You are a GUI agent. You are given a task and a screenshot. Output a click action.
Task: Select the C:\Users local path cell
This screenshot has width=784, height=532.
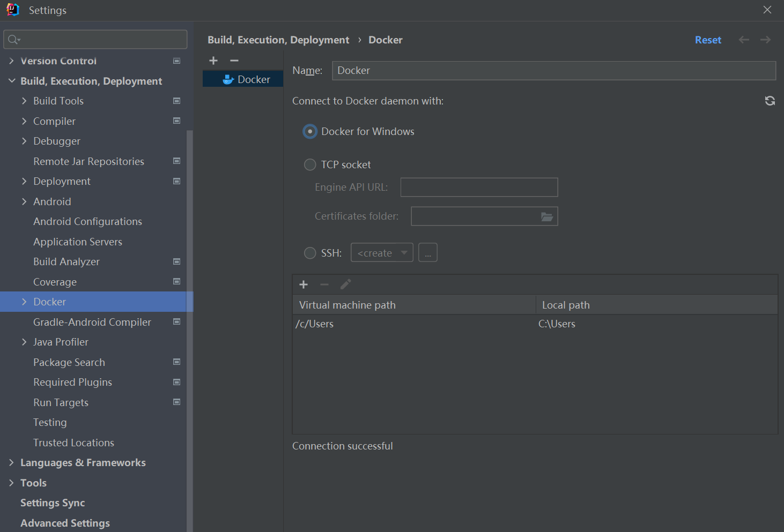(657, 324)
